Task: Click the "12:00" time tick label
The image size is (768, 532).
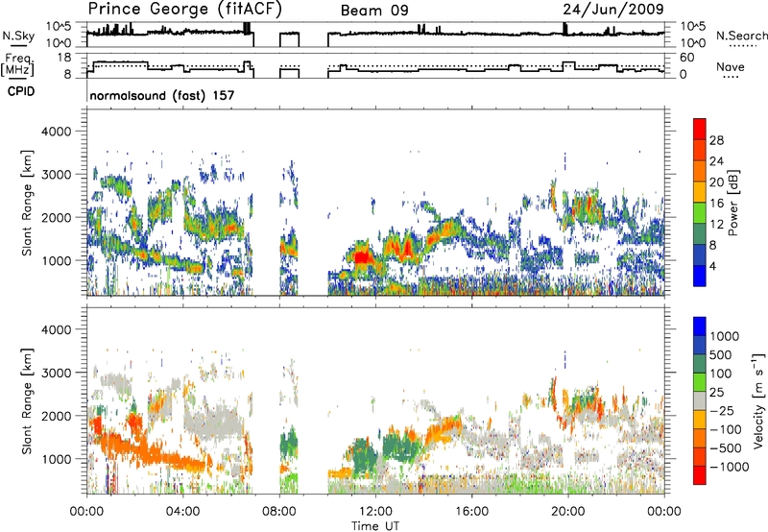Action: click(375, 512)
